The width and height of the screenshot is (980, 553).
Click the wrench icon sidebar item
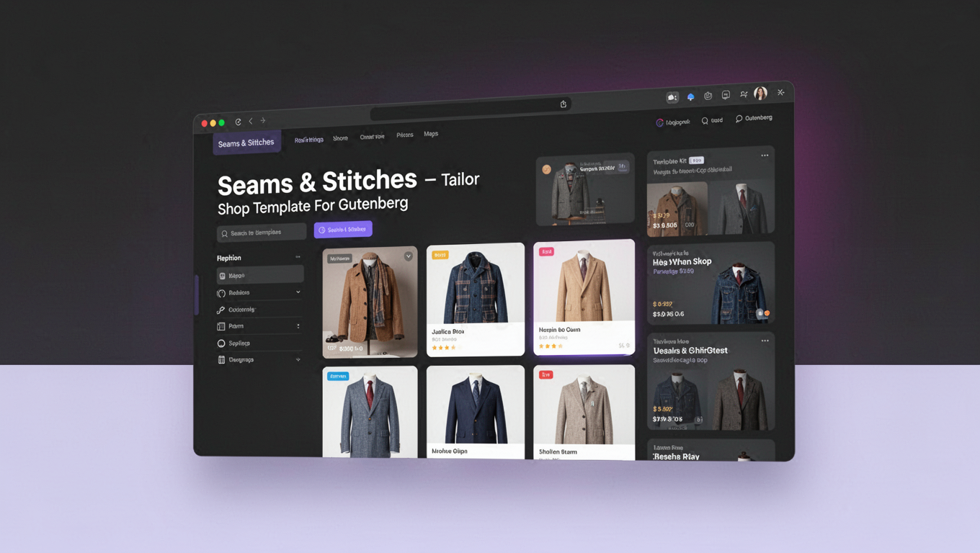pyautogui.click(x=221, y=310)
